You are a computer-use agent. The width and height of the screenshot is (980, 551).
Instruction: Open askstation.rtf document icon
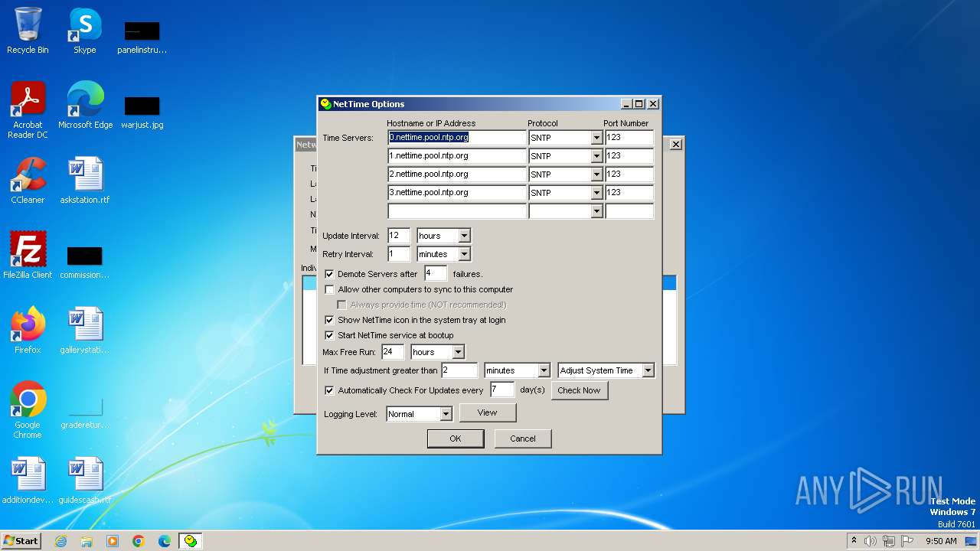coord(85,181)
